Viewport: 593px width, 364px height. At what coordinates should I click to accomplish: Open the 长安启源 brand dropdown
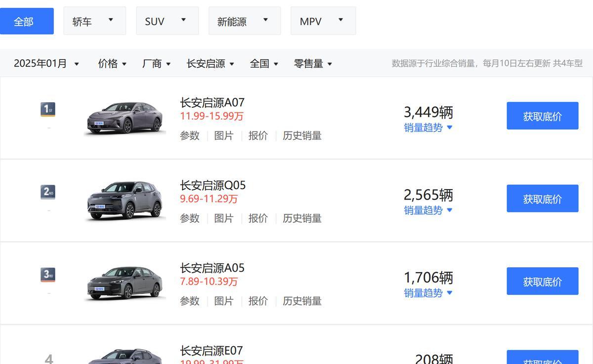click(210, 64)
